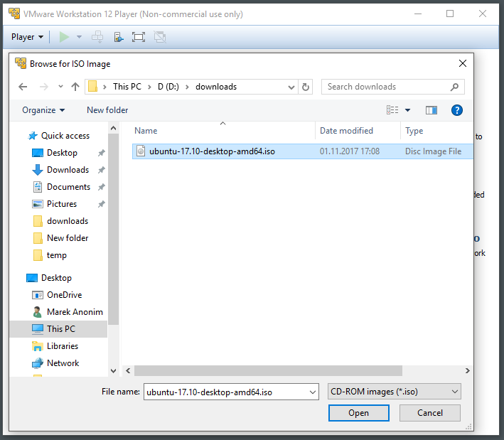The width and height of the screenshot is (504, 440).
Task: Open Pictures in Quick access
Action: click(x=62, y=204)
